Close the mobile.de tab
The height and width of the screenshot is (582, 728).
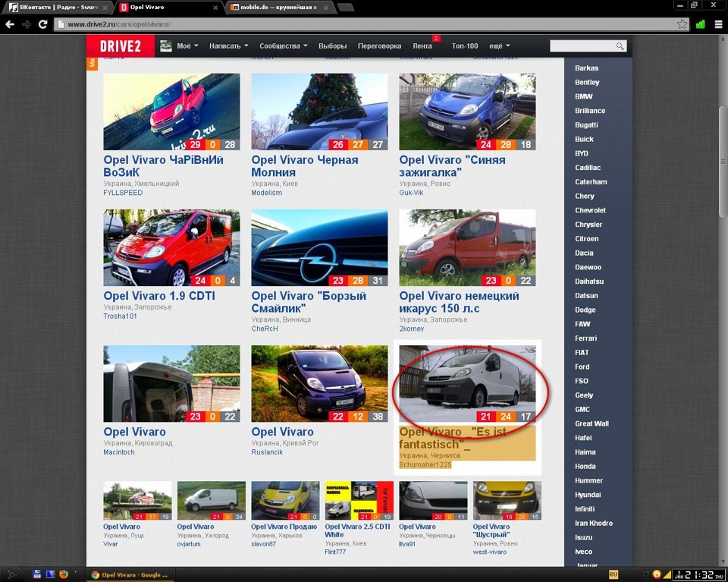tap(326, 8)
